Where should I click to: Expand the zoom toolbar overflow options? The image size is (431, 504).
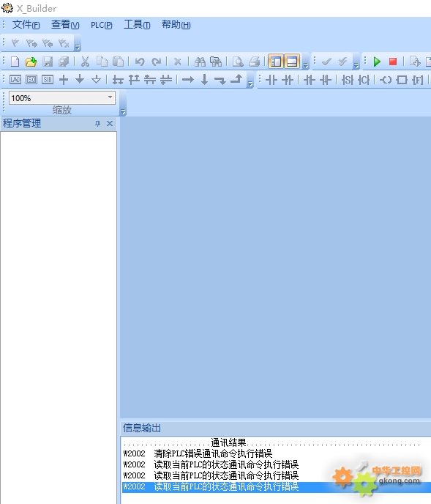point(123,112)
